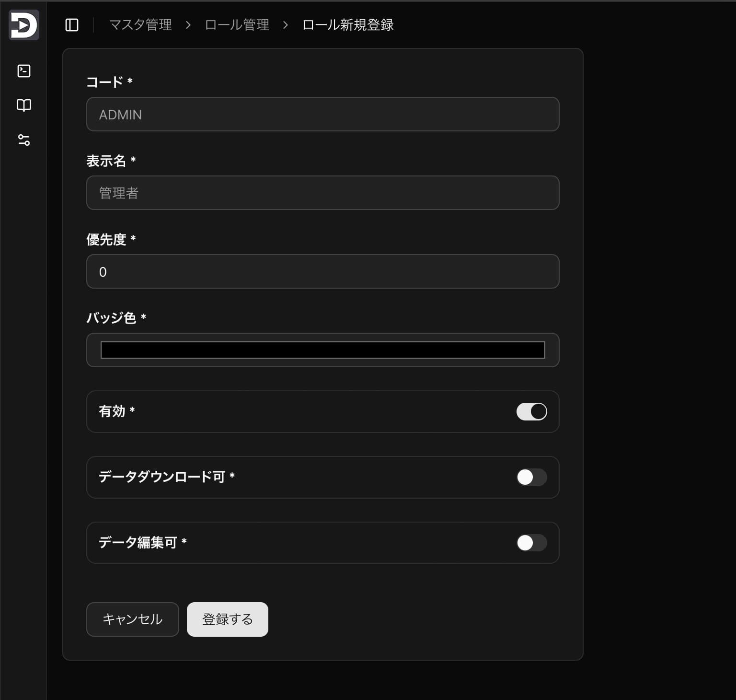Image resolution: width=736 pixels, height=700 pixels.
Task: Click the D app logo icon
Action: [x=24, y=25]
